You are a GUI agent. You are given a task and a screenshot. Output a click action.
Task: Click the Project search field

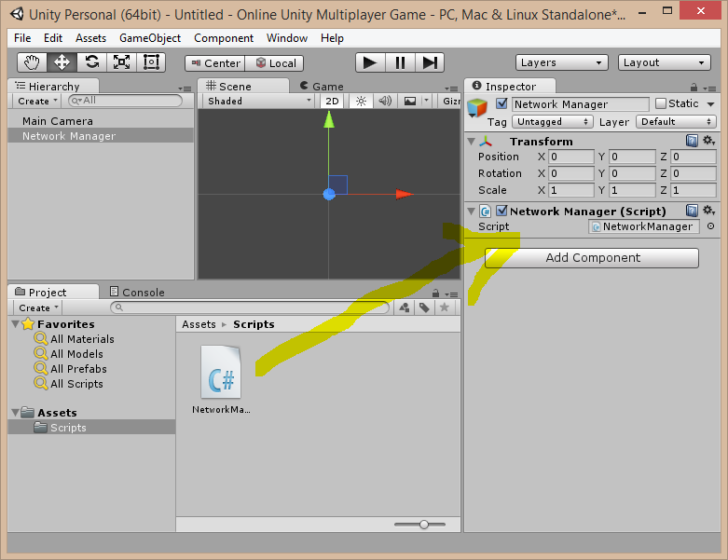pyautogui.click(x=250, y=307)
